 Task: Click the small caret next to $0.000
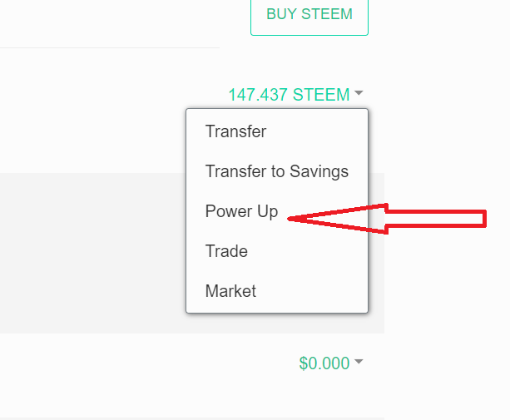[x=359, y=363]
